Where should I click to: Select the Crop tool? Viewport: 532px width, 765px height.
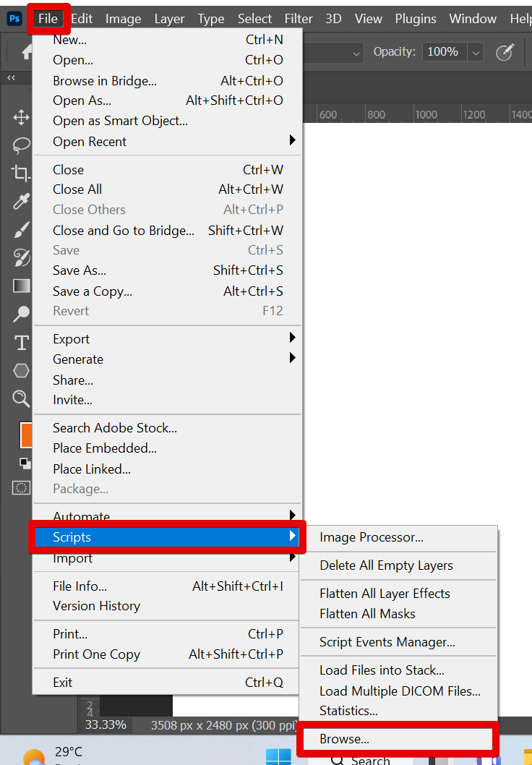point(21,173)
